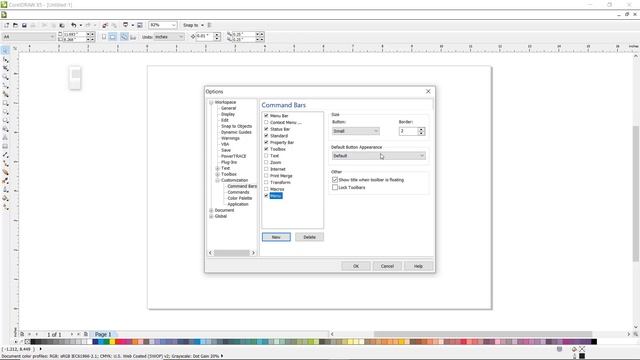The image size is (640, 360).
Task: Select the Polygon tool
Action: click(5, 120)
